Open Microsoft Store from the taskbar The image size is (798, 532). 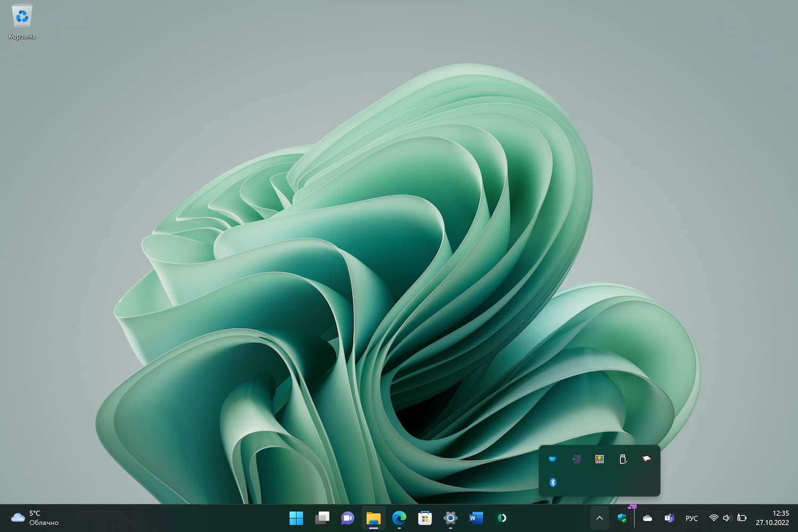pos(425,518)
